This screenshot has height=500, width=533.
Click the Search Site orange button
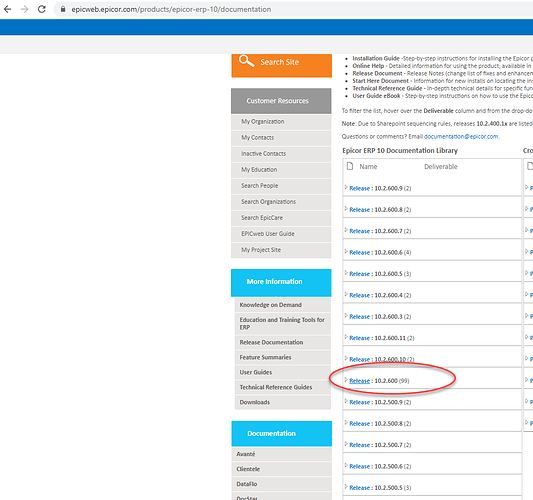pos(281,65)
